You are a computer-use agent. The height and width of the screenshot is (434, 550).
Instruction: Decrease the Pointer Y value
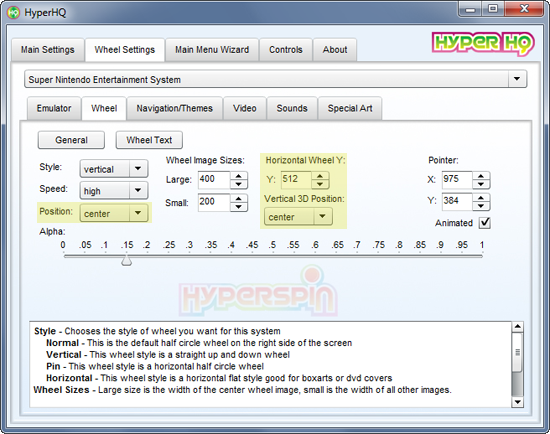point(481,206)
